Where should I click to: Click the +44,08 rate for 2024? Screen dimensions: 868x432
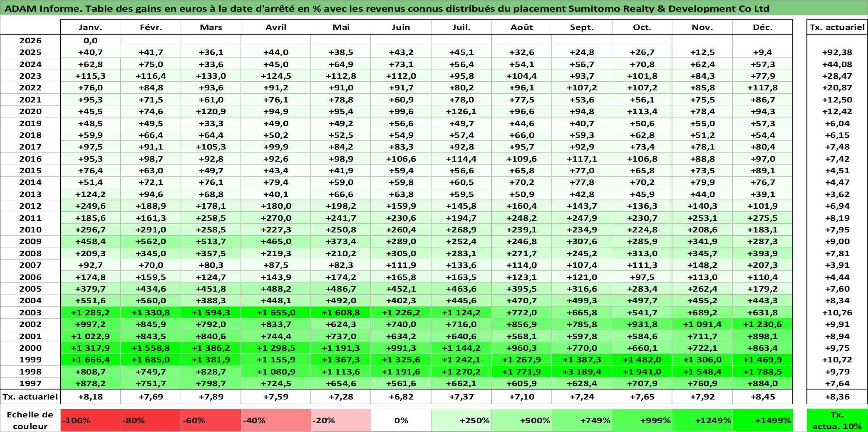(837, 64)
